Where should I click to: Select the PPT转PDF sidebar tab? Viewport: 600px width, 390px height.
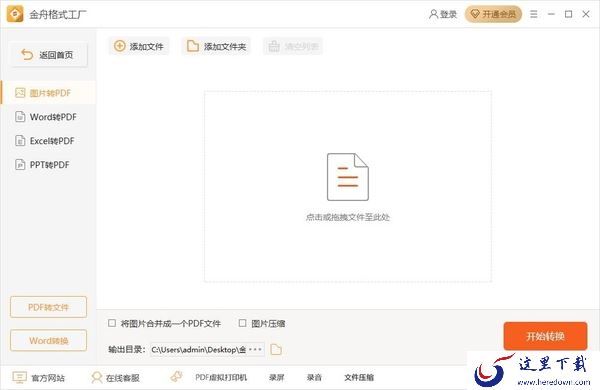[48, 165]
